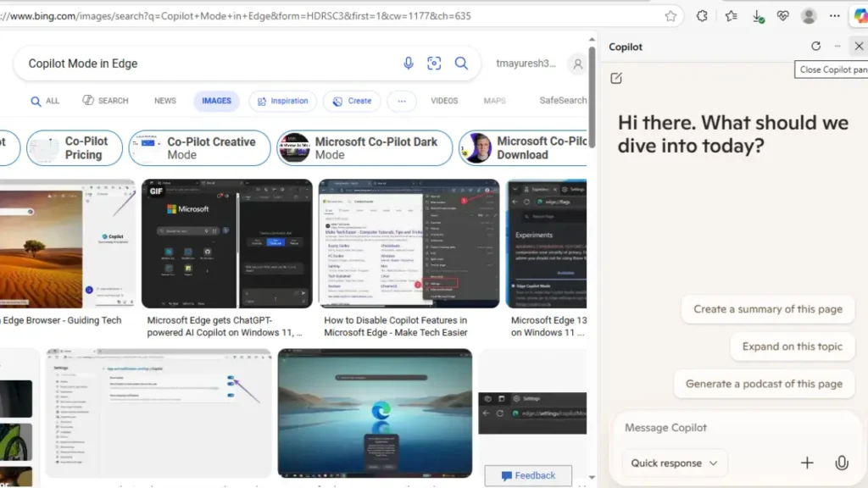Start a new Copilot chat

[616, 79]
